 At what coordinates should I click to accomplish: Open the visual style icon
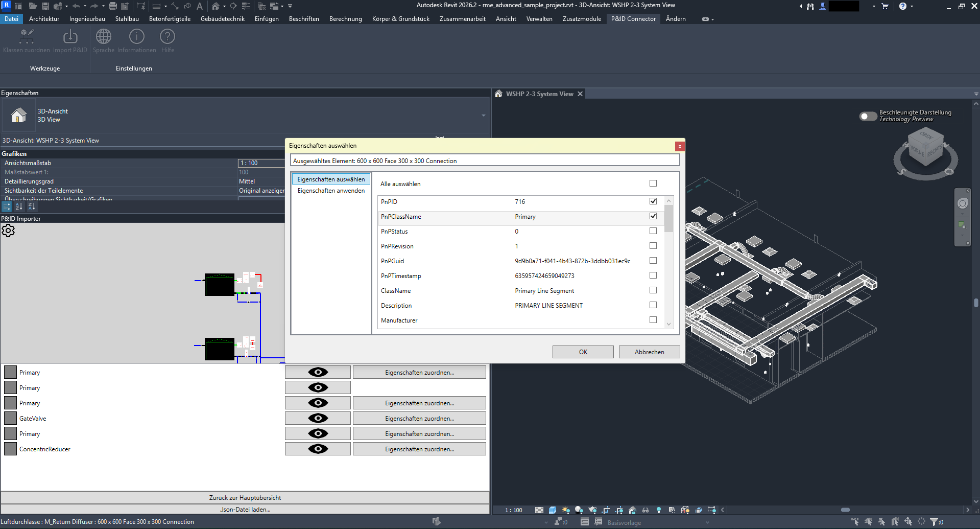pos(553,510)
